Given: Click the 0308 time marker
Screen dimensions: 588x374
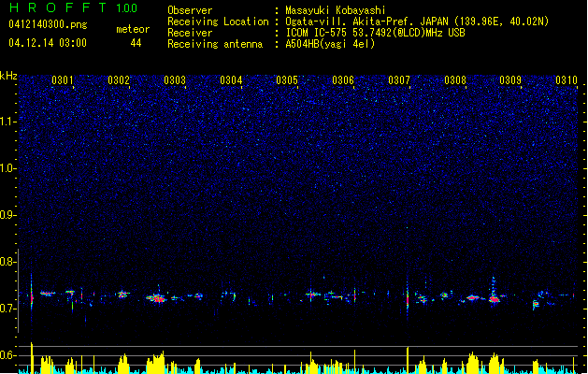Looking at the screenshot, I should pos(455,80).
